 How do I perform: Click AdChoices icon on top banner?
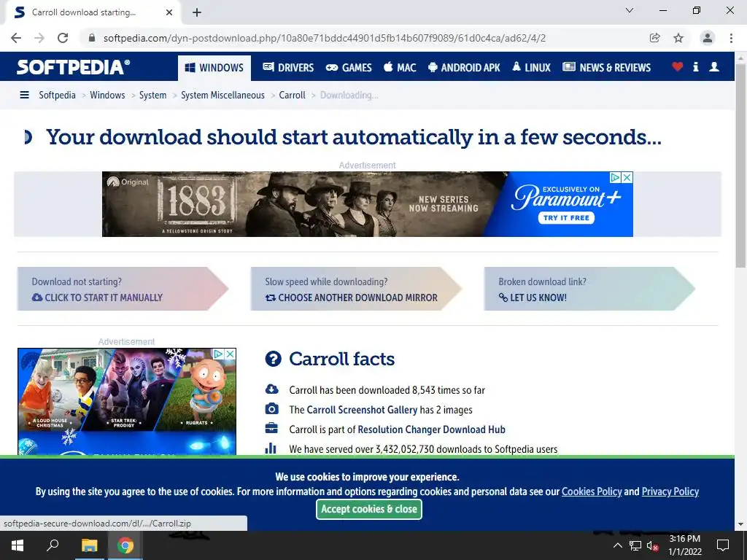tap(616, 178)
